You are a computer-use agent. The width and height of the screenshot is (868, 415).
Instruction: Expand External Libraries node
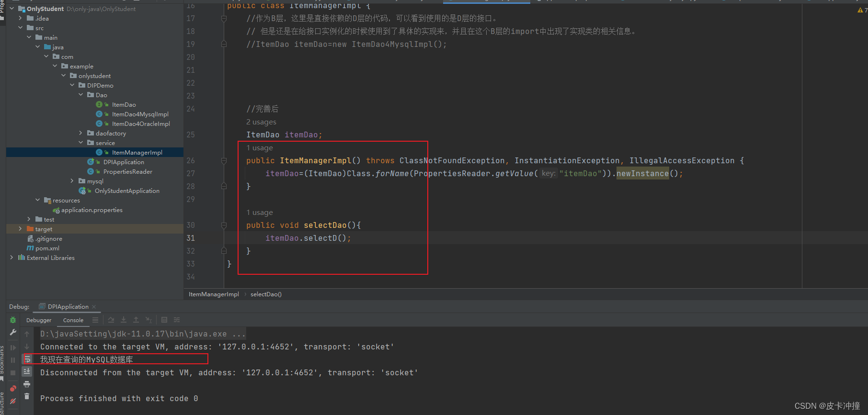12,258
